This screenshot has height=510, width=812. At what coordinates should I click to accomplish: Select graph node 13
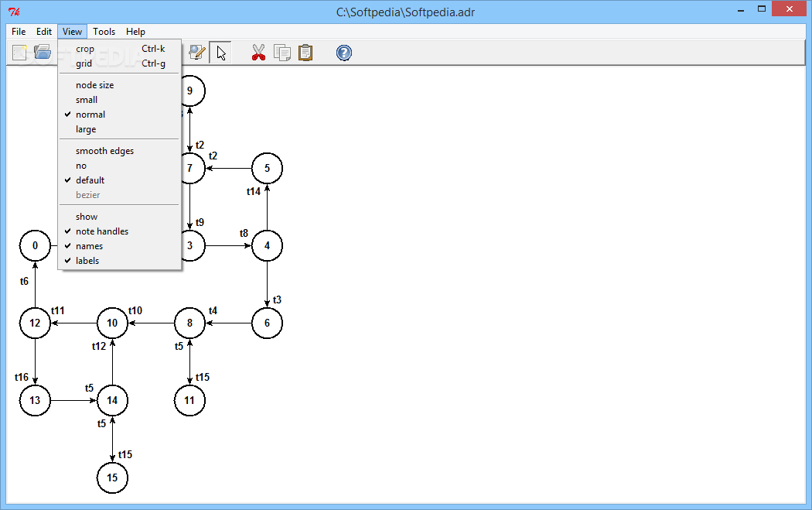click(36, 400)
